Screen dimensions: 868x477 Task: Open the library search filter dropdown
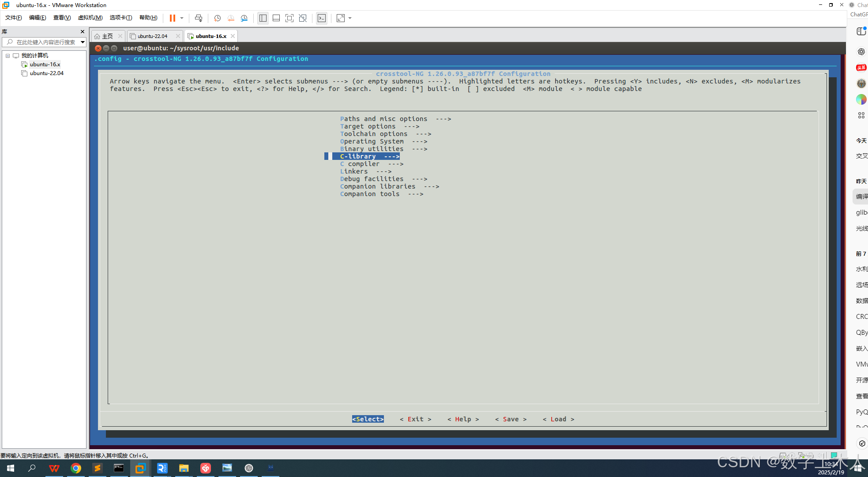click(x=83, y=42)
